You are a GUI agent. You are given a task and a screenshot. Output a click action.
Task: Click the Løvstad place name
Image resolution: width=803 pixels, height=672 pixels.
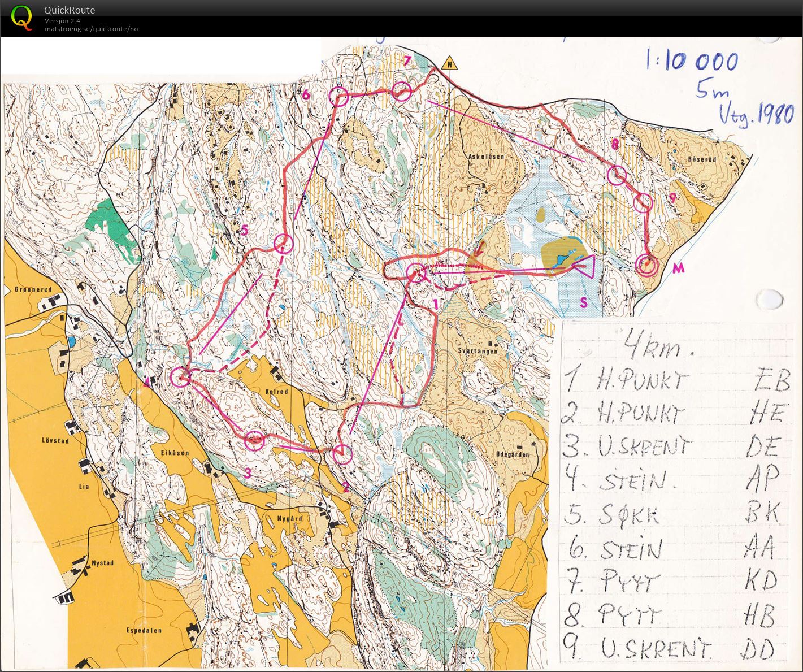55,440
